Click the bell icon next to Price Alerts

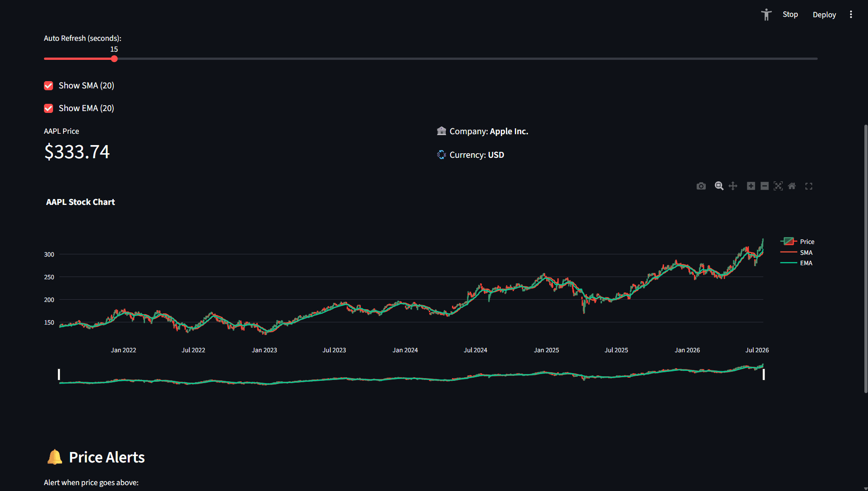point(55,457)
